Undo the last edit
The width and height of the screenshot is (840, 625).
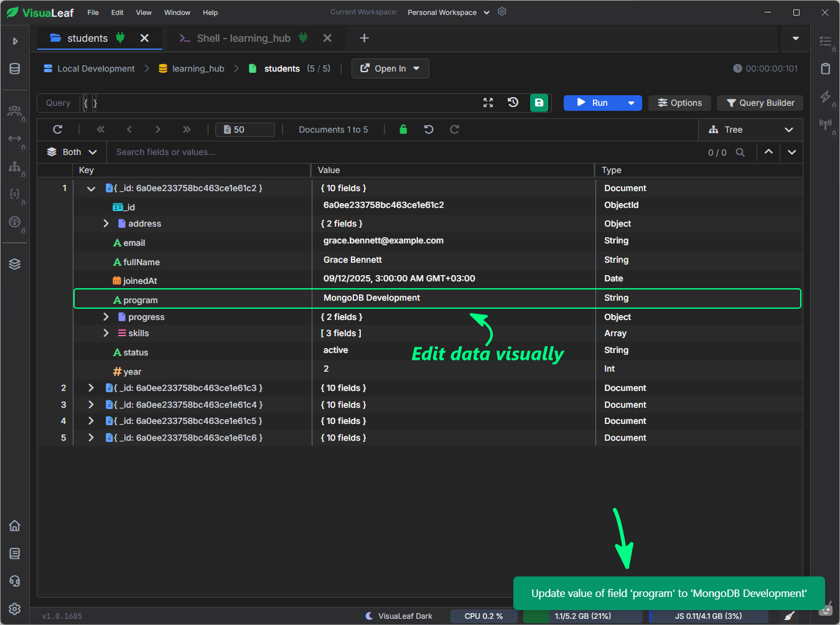point(429,129)
